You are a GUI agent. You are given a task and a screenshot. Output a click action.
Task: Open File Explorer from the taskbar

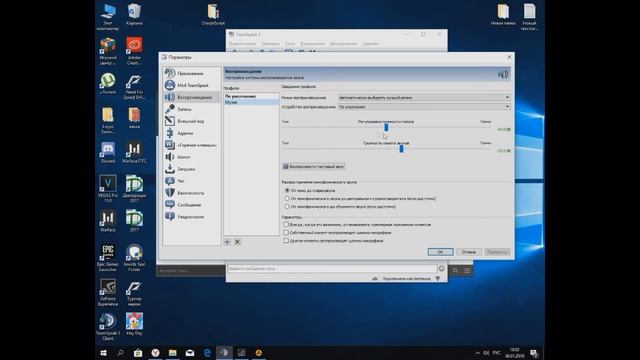173,353
